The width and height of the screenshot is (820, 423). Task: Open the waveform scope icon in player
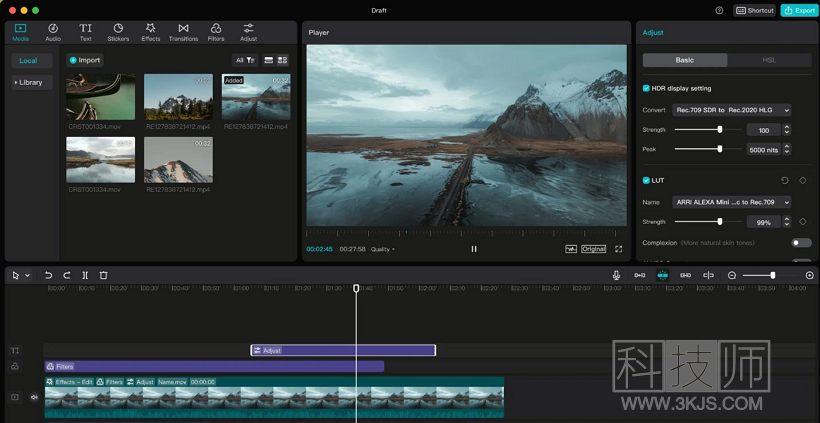tap(571, 249)
